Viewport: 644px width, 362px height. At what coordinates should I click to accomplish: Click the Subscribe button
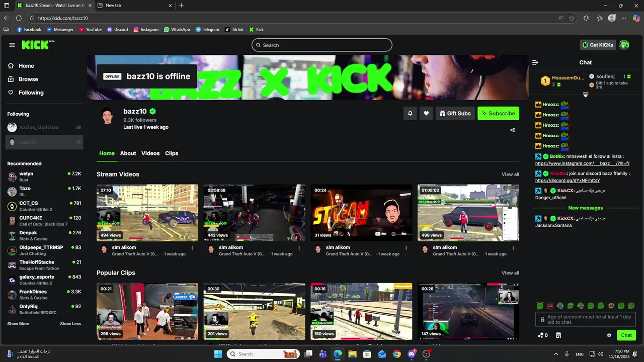pyautogui.click(x=498, y=114)
